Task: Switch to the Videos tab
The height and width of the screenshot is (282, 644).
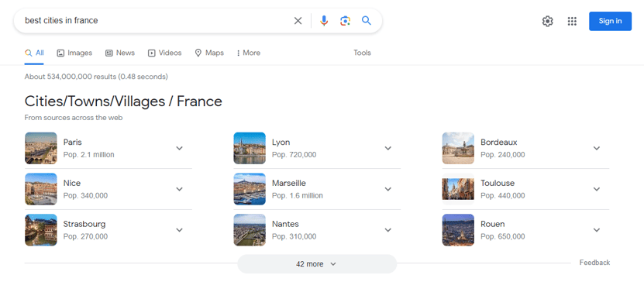Action: click(x=165, y=53)
